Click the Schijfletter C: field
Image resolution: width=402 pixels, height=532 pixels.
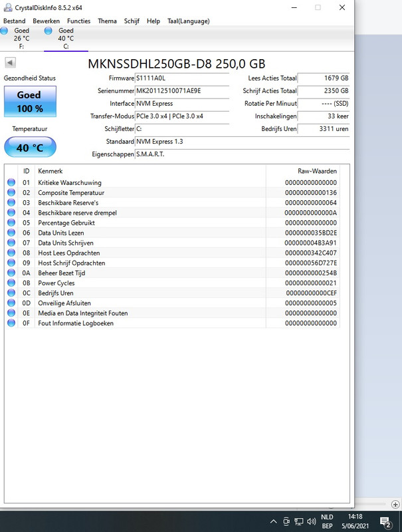click(x=182, y=129)
